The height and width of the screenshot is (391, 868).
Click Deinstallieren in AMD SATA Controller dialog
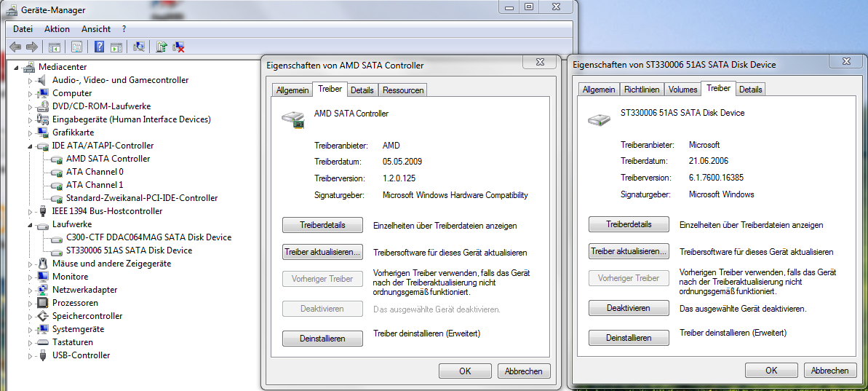[323, 339]
